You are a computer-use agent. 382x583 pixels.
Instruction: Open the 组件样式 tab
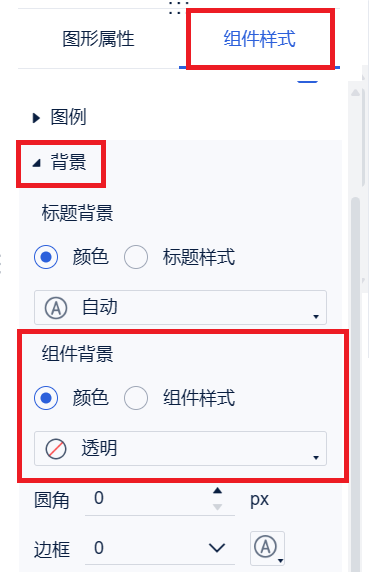pos(259,39)
